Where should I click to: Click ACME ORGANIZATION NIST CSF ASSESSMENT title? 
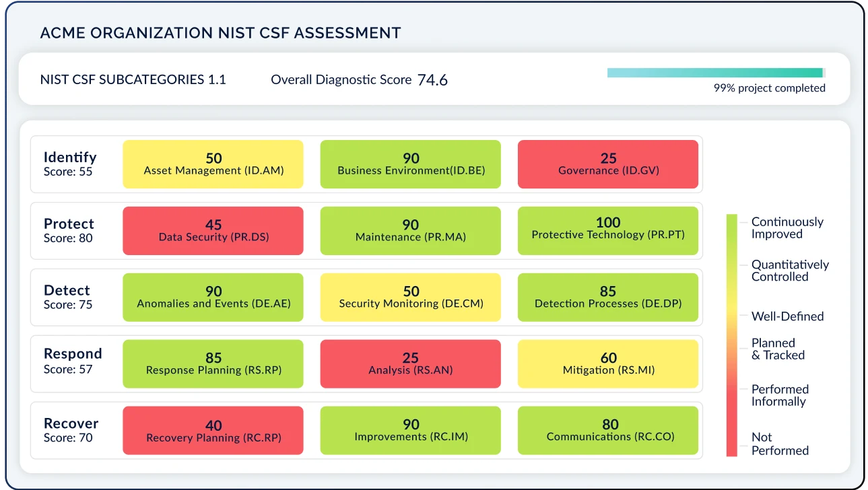[220, 32]
